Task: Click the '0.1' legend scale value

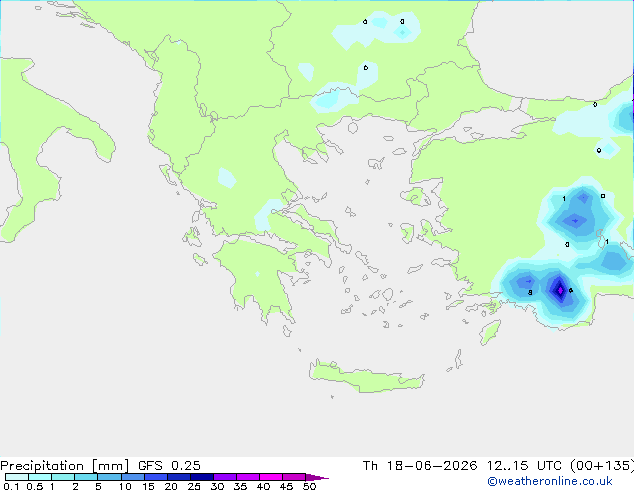Action: click(11, 486)
